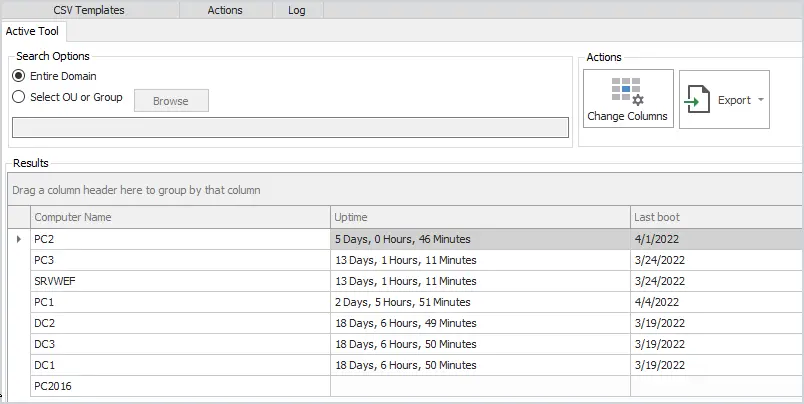
Task: Click the PC1 uptime cell
Action: 480,302
